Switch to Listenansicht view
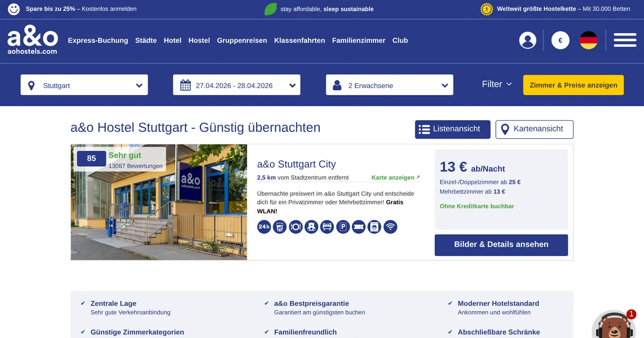Viewport: 644px width, 338px height. (x=453, y=129)
